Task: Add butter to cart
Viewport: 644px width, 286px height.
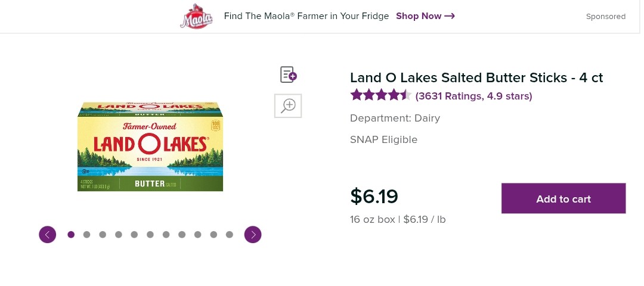Action: coord(563,198)
